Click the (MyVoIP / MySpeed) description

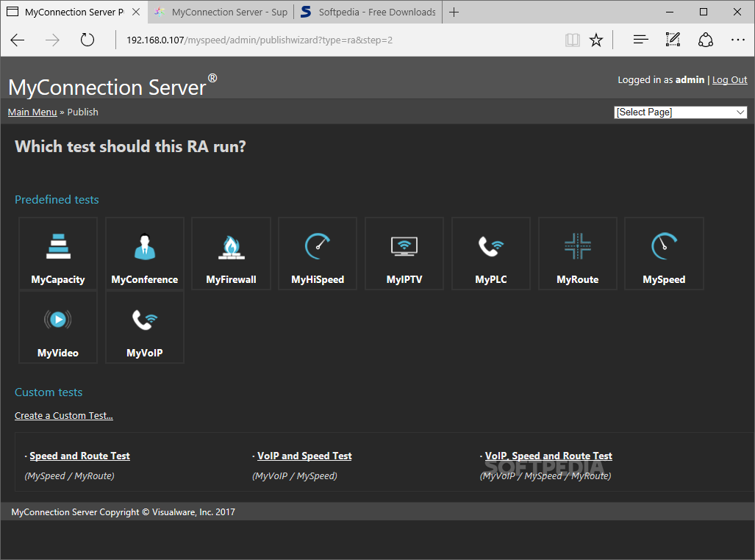pyautogui.click(x=295, y=475)
